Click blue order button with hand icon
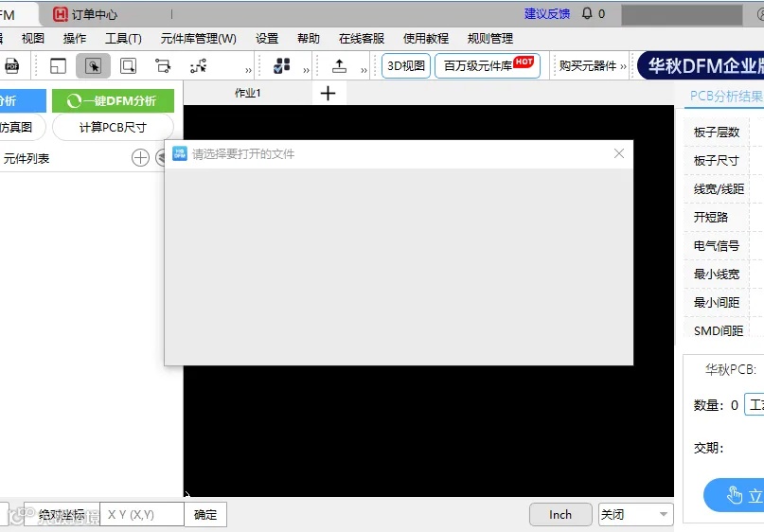The height and width of the screenshot is (532, 764). [x=734, y=495]
